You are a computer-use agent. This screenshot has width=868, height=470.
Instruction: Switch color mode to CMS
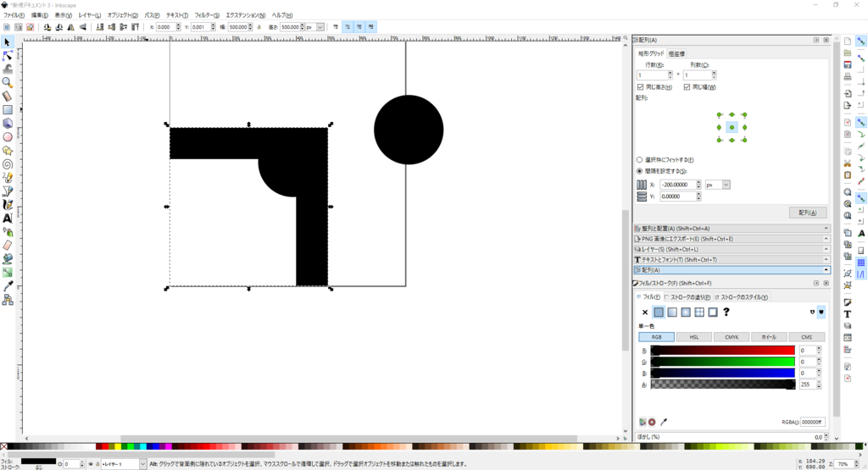point(807,337)
